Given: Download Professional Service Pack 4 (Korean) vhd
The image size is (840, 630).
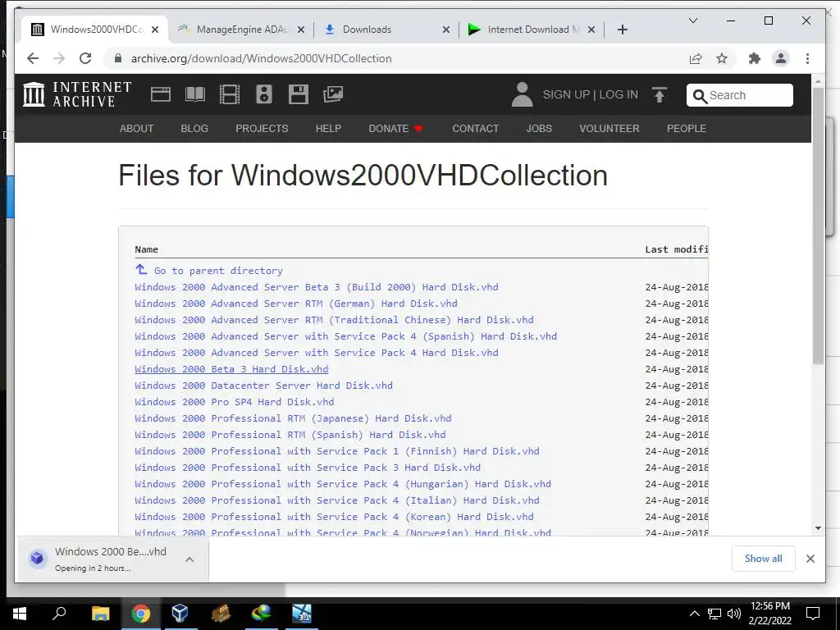Looking at the screenshot, I should (335, 517).
